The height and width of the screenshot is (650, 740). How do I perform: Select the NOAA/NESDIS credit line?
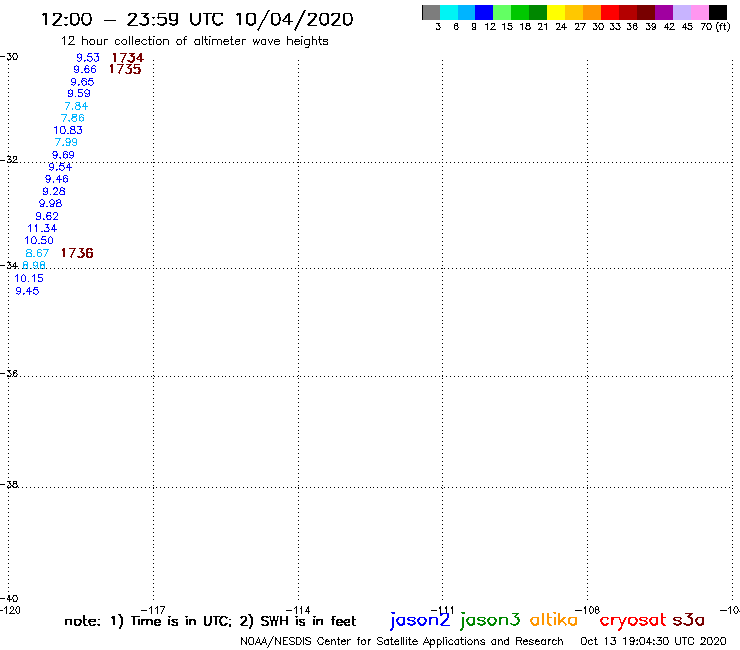coord(402,641)
